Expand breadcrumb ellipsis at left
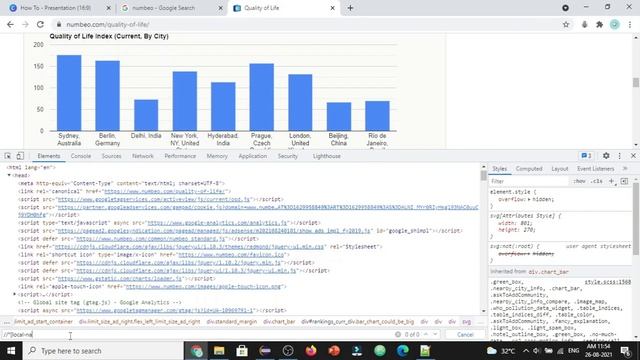Image resolution: width=640 pixels, height=360 pixels. 7,322
